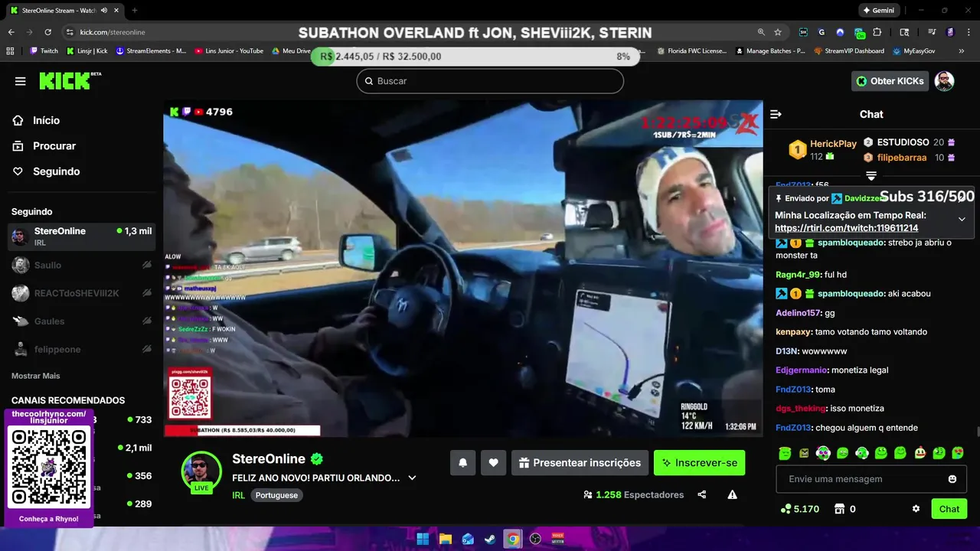Insert the headphones emote with purple eyes
This screenshot has height=551, width=980.
[823, 453]
